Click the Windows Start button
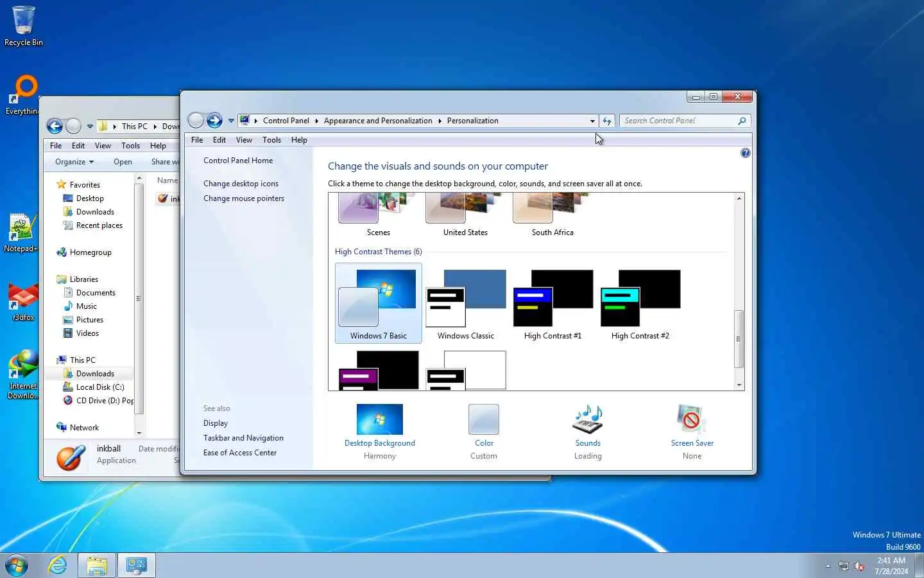 pyautogui.click(x=17, y=566)
